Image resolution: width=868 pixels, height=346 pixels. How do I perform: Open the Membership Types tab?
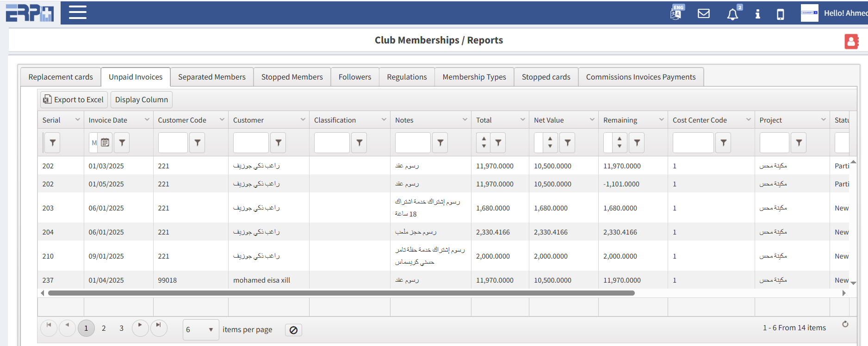point(474,77)
